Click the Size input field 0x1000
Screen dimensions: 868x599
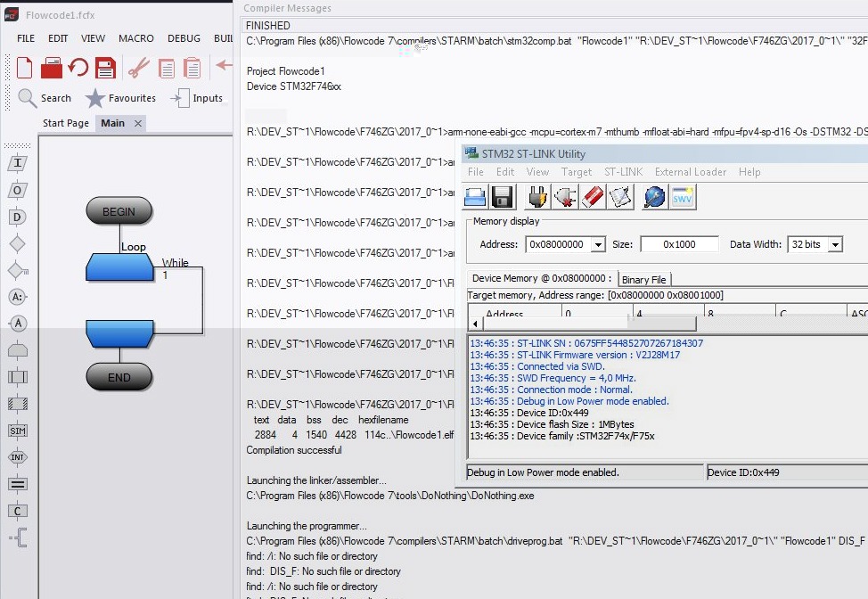coord(679,244)
